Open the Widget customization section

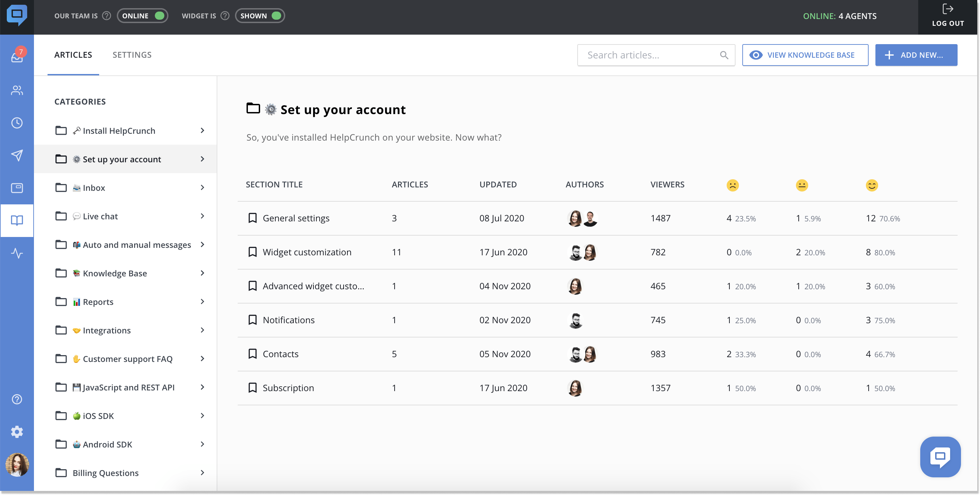(x=307, y=252)
